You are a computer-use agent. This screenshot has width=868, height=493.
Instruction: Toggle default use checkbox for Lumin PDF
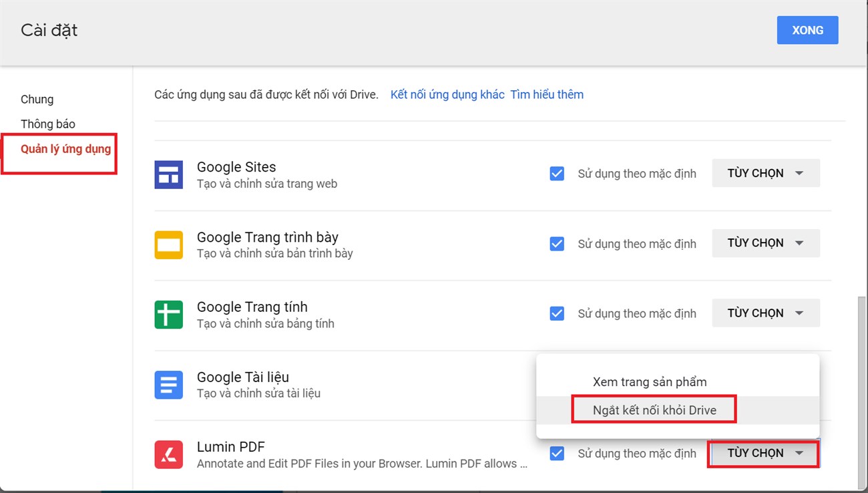pyautogui.click(x=557, y=453)
